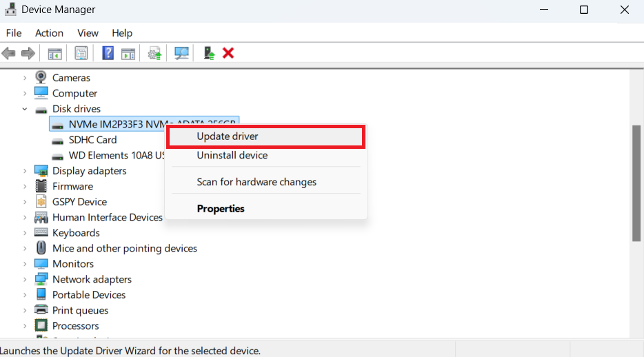Image resolution: width=644 pixels, height=357 pixels.
Task: Click the Enable device toolbar icon with green arrow
Action: click(209, 53)
